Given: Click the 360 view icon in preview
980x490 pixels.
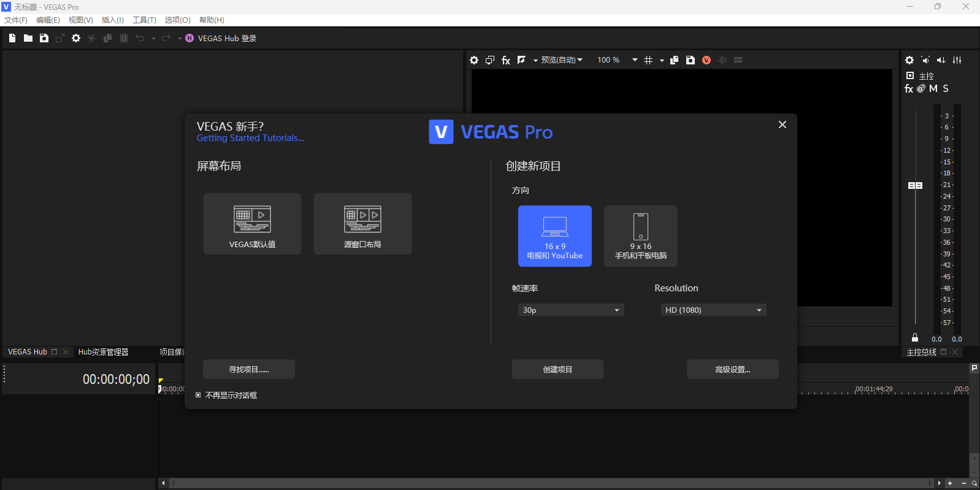Looking at the screenshot, I should tap(722, 60).
